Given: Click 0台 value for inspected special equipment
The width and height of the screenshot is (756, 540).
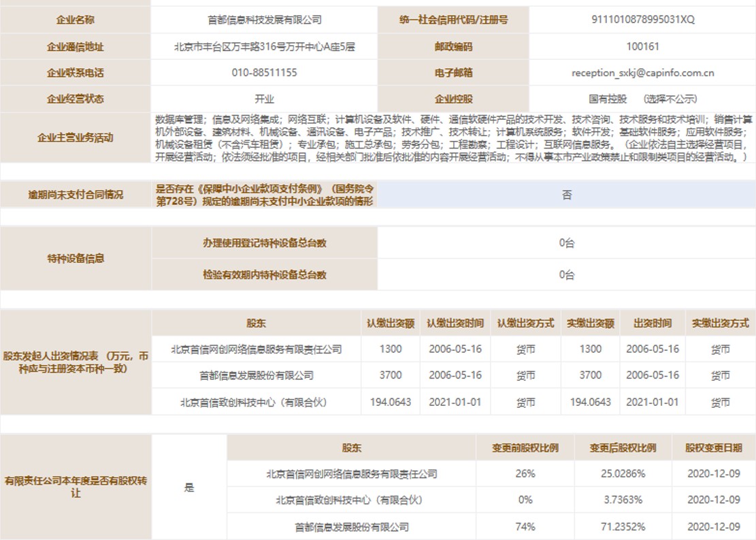Looking at the screenshot, I should point(567,274).
